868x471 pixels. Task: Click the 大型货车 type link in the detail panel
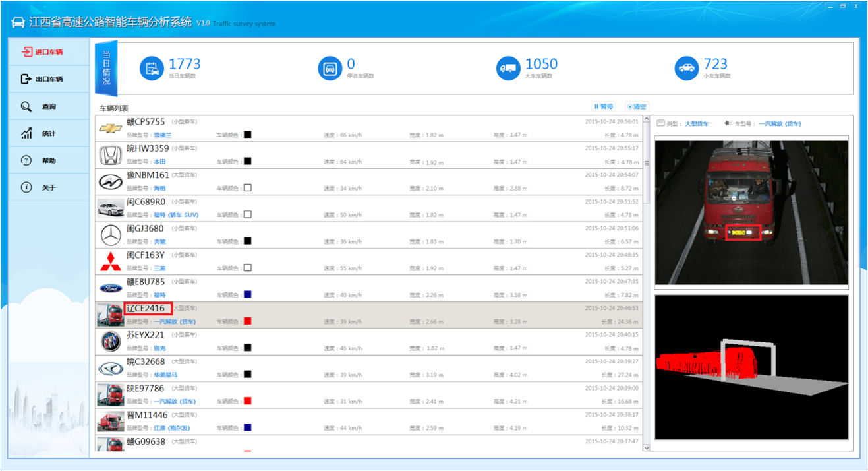pyautogui.click(x=697, y=124)
